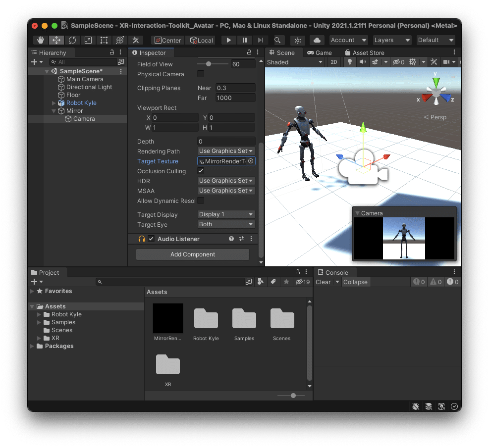Select the combined Transform tool
489x448 pixels.
click(120, 40)
